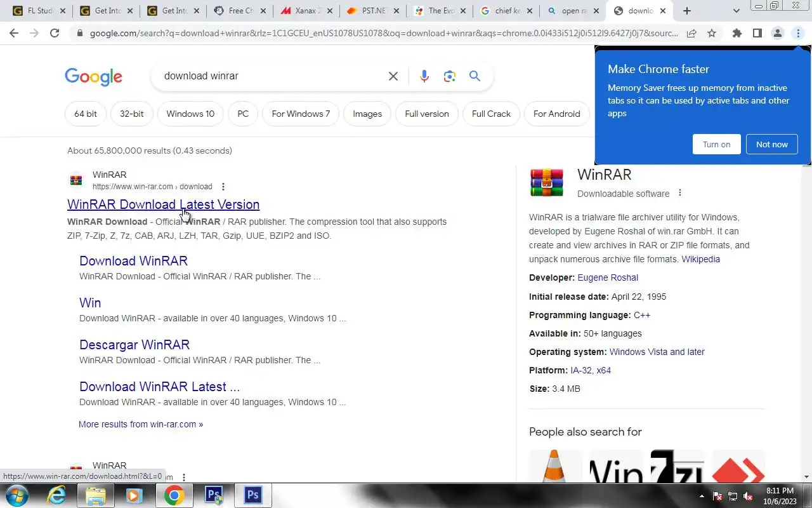The image size is (812, 508).
Task: Search by image with the Lens icon
Action: [x=450, y=76]
